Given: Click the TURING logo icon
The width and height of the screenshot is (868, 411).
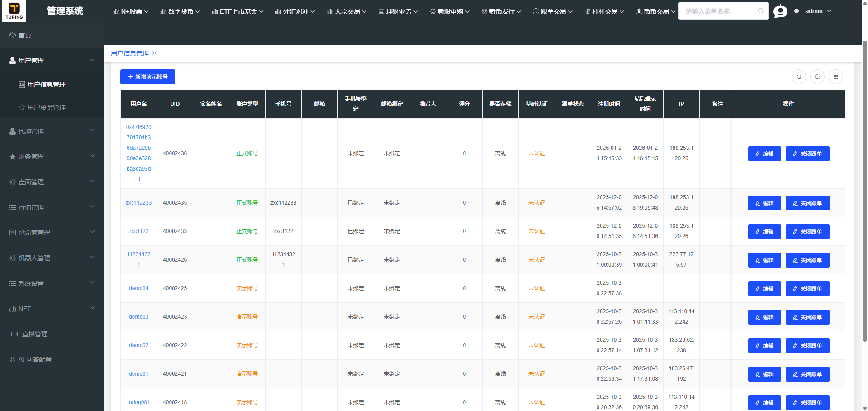Looking at the screenshot, I should pyautogui.click(x=14, y=11).
